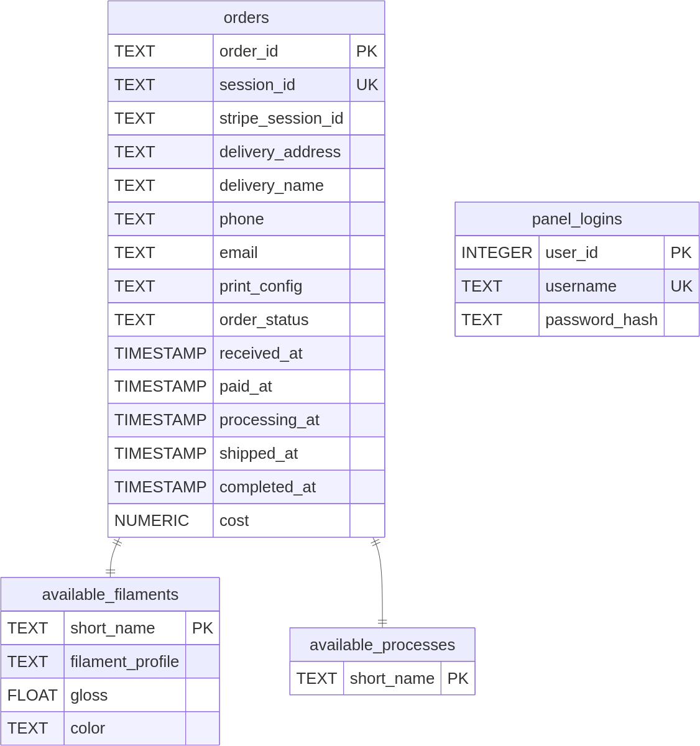Image resolution: width=700 pixels, height=746 pixels.
Task: Select the order_id field in orders
Action: (x=249, y=51)
